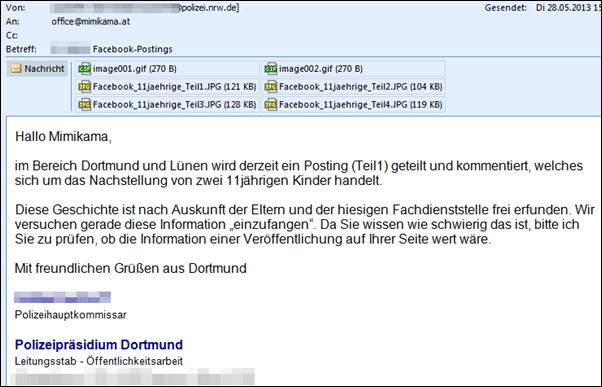Click the Facebook_11jaehrige_Teil1.JPG file icon
Image resolution: width=602 pixels, height=387 pixels.
point(84,86)
